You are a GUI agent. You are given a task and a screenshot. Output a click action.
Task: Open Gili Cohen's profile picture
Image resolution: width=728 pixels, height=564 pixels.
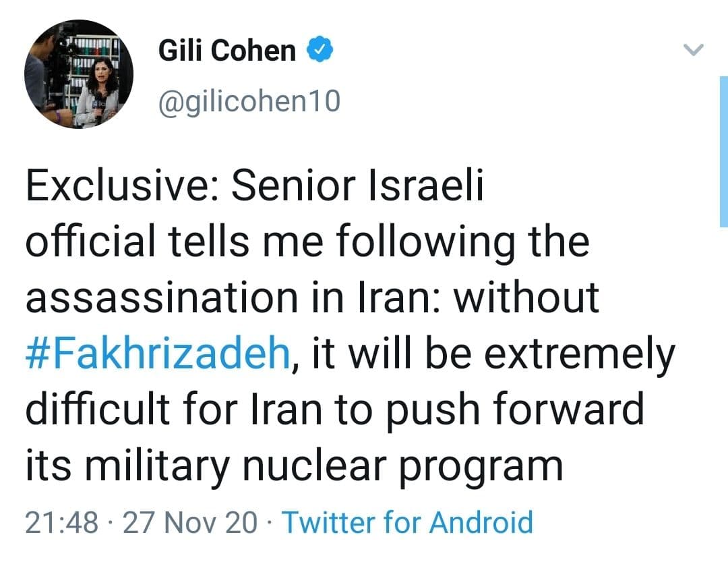click(x=79, y=74)
